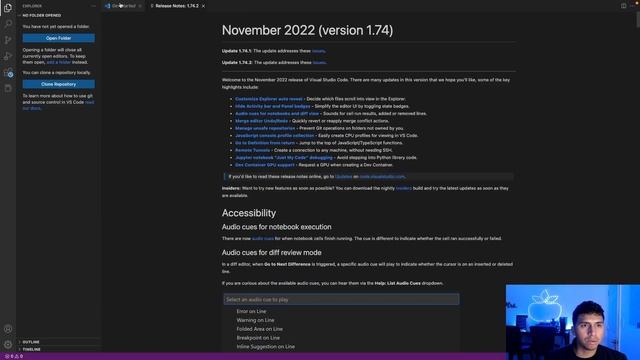Click errors and warnings status bar indicator

(x=14, y=356)
